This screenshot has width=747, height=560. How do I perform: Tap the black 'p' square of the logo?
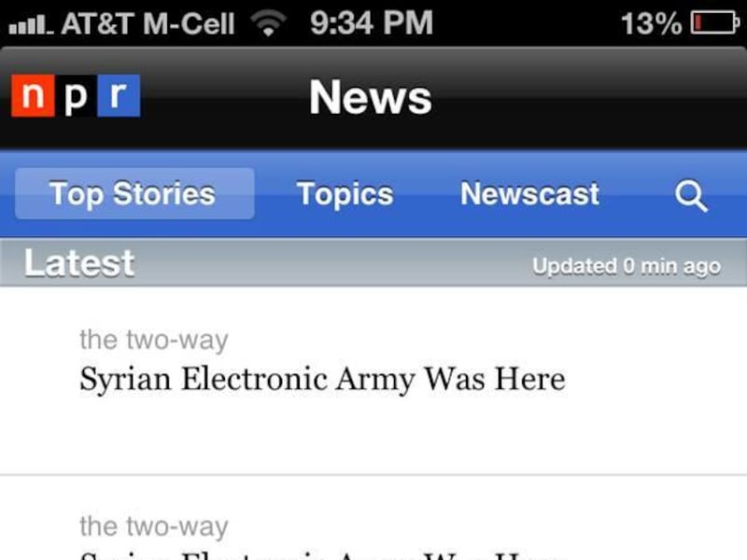[77, 96]
